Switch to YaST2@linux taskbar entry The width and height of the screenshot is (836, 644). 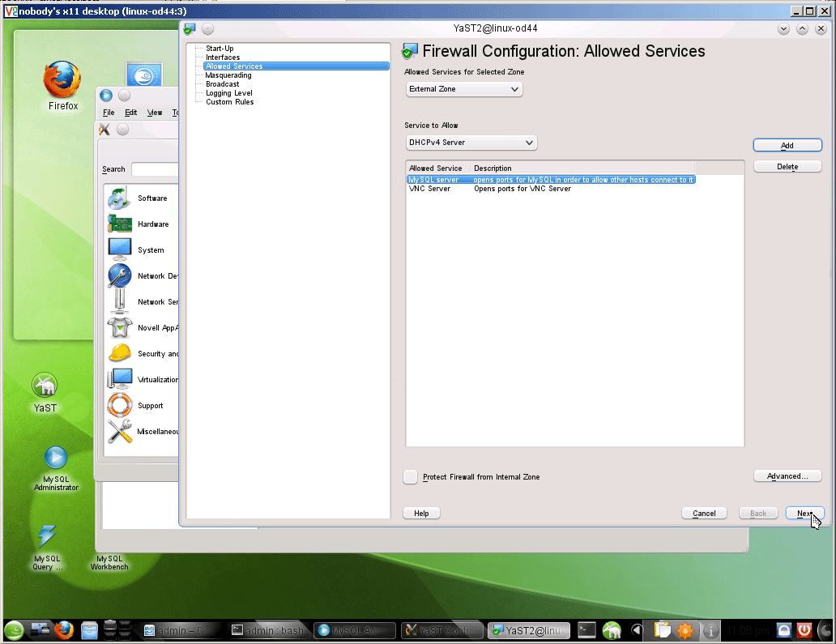529,631
